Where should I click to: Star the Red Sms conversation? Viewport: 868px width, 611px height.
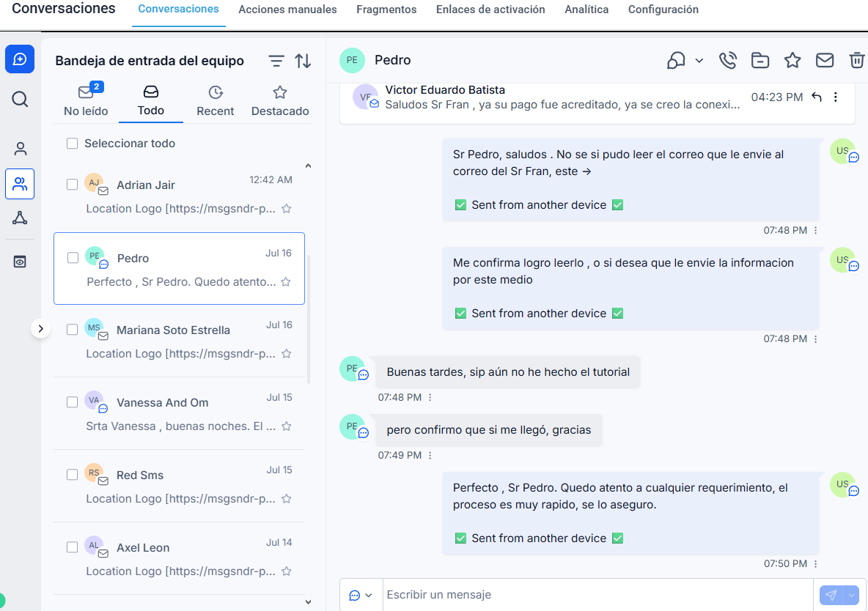286,499
